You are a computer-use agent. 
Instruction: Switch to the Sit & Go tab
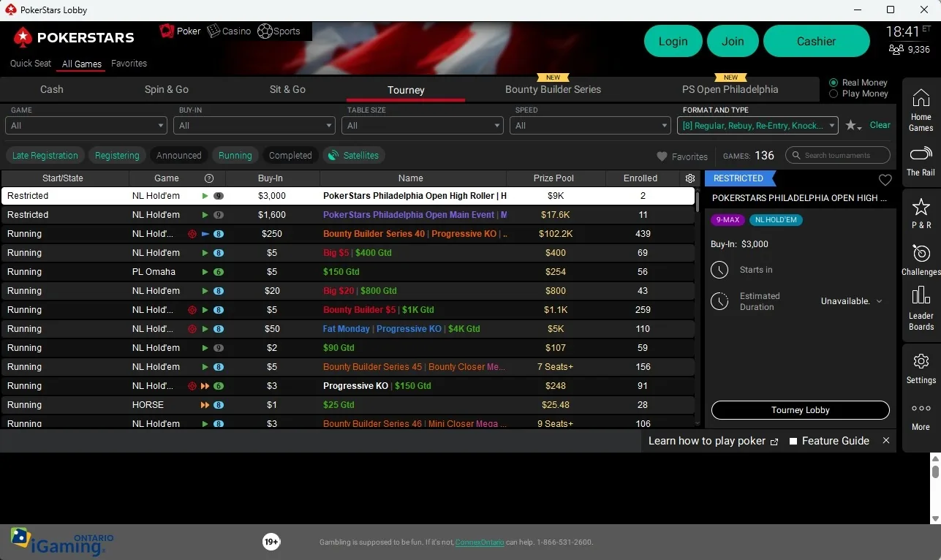tap(287, 89)
